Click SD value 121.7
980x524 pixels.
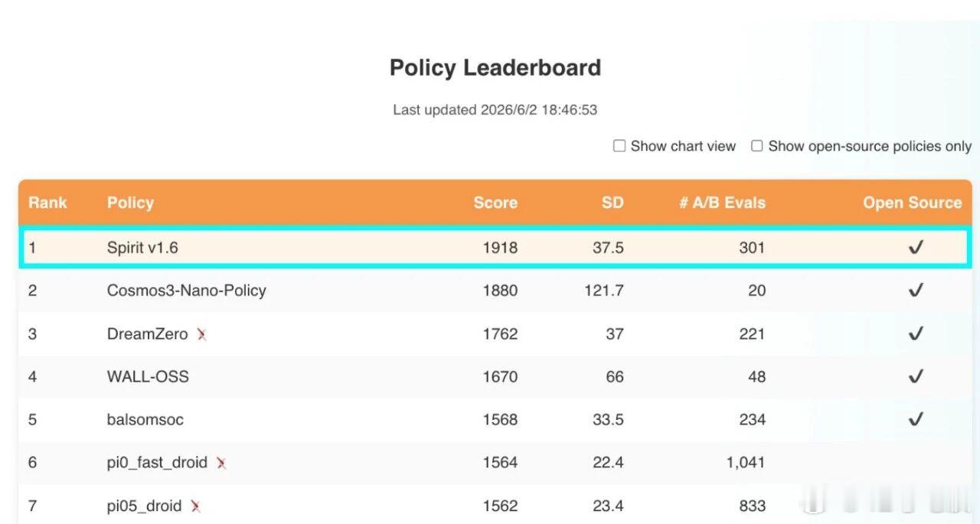603,291
